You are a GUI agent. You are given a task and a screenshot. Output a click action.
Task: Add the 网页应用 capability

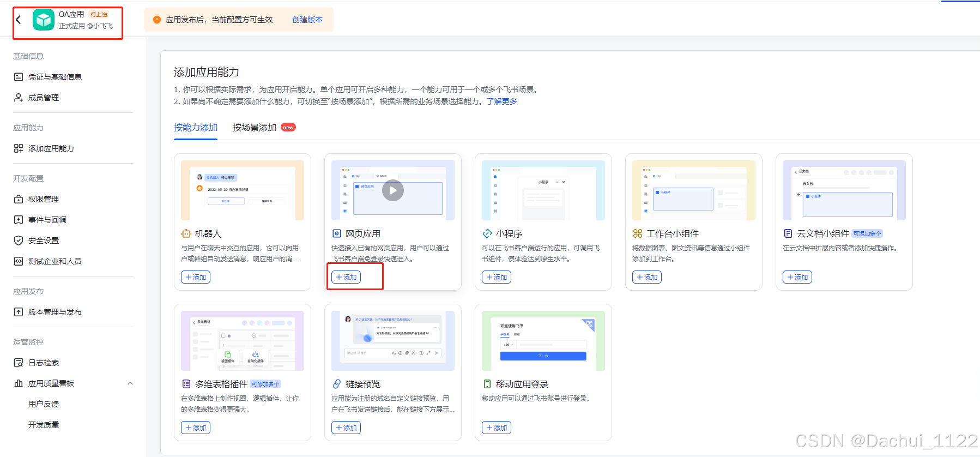346,277
